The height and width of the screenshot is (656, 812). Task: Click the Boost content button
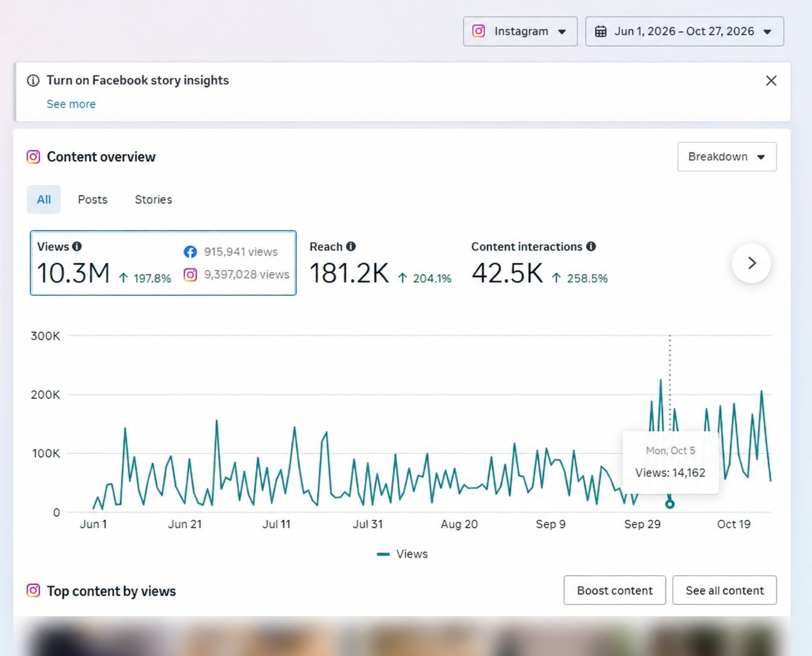tap(615, 590)
